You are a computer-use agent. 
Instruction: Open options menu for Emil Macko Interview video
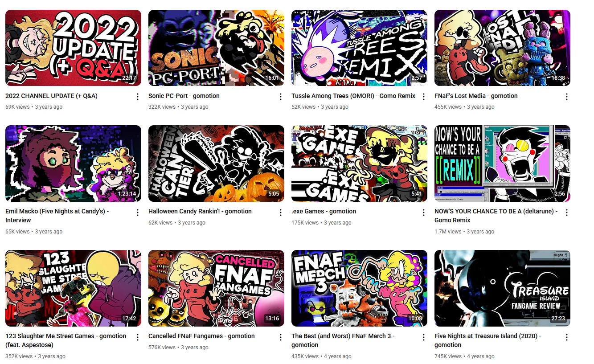click(x=138, y=213)
